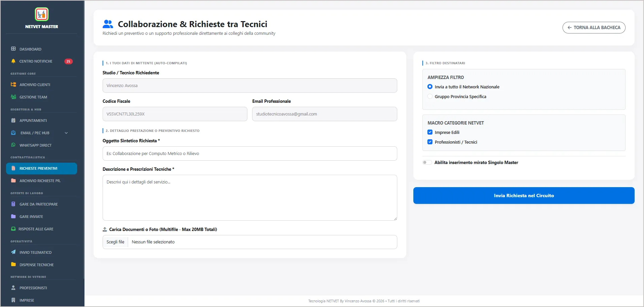Click the Imprese building icon
Screen dimensions: 644x307
(13, 300)
